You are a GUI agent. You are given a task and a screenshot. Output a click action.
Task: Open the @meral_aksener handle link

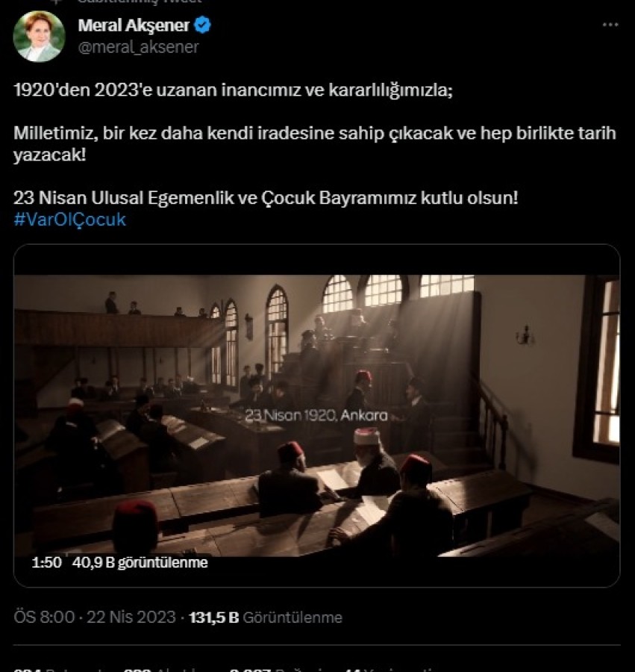click(138, 47)
